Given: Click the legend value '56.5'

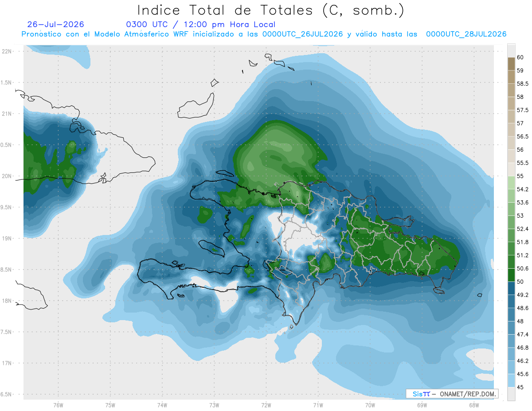Looking at the screenshot, I should coord(523,137).
